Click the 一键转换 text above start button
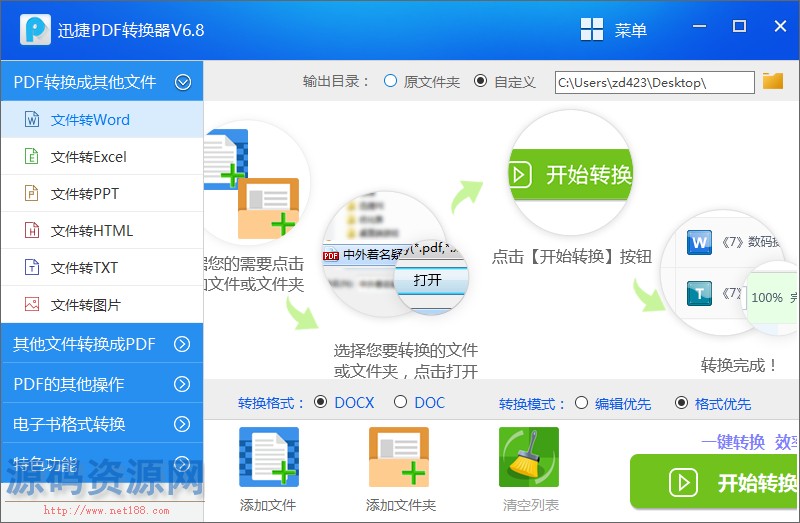This screenshot has width=800, height=523. [x=733, y=442]
